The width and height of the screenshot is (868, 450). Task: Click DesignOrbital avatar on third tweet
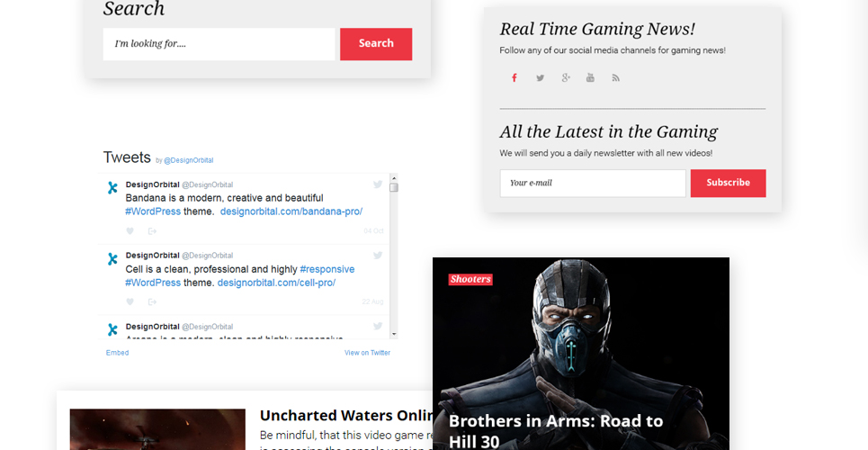tap(112, 329)
